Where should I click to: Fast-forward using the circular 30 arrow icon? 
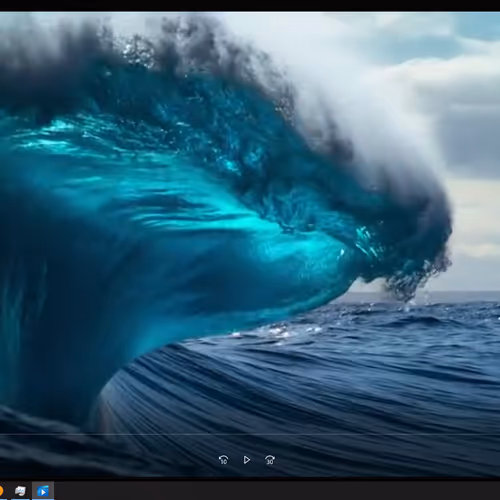click(270, 460)
